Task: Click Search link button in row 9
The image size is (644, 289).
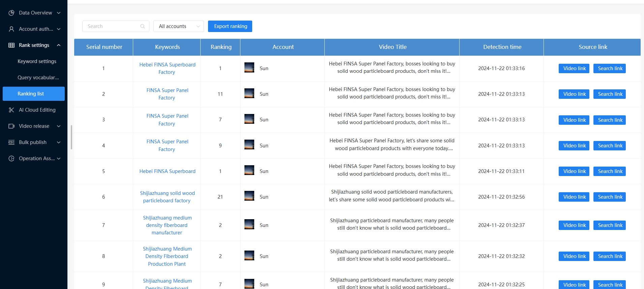Action: [610, 285]
